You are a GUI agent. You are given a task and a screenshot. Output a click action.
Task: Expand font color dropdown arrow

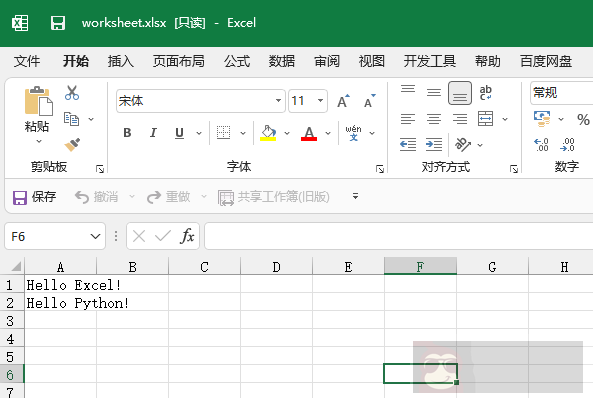[x=328, y=133]
